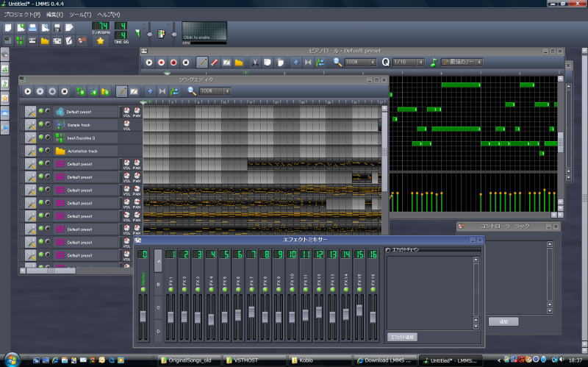This screenshot has height=367, width=588.
Task: Mute FX1 channel with its green LED
Action: click(171, 289)
